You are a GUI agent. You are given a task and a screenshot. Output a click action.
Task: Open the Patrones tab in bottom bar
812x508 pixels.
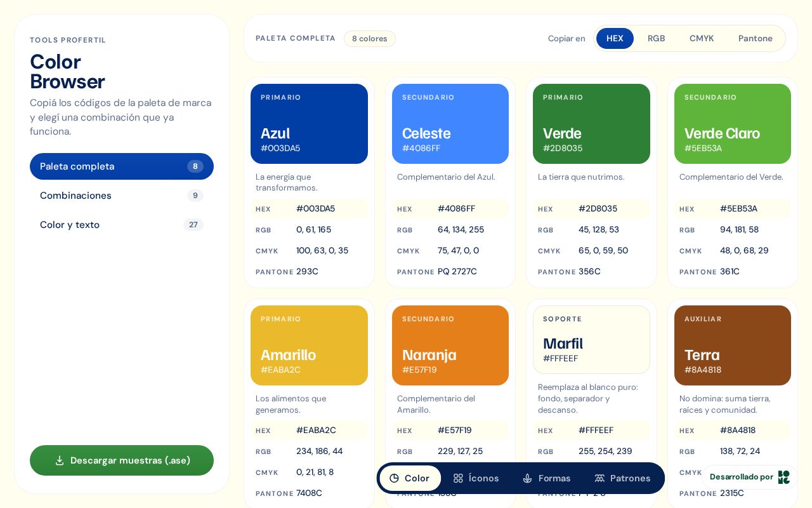(622, 478)
